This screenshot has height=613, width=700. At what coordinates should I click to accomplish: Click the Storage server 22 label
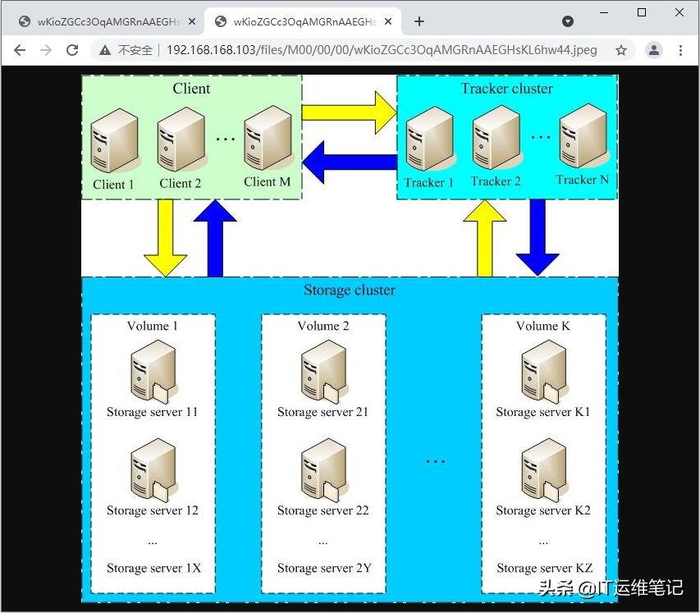click(x=323, y=510)
